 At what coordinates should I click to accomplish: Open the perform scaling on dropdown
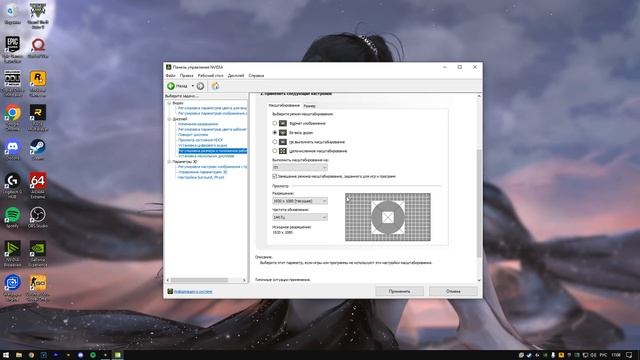pos(300,167)
